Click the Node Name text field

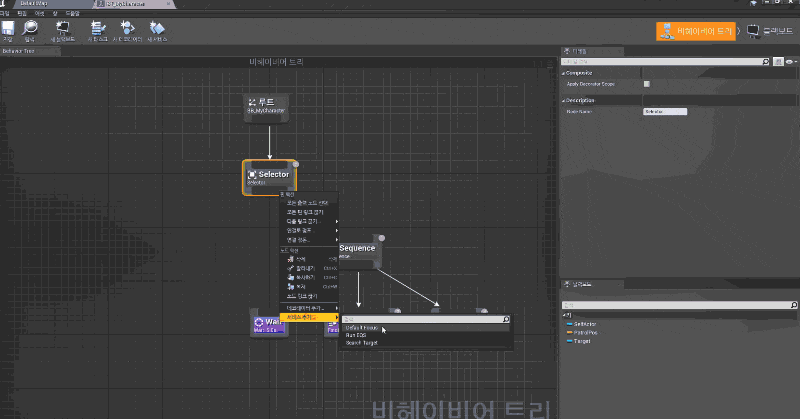pyautogui.click(x=665, y=111)
